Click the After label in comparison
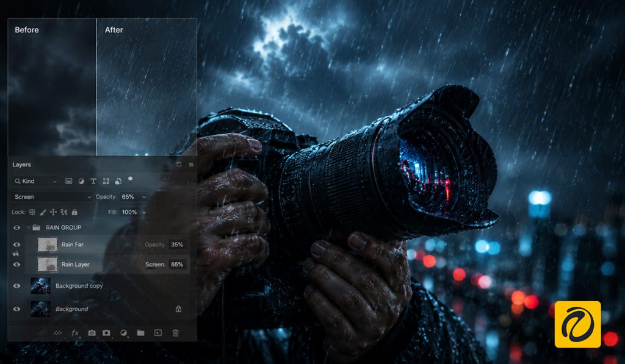Image resolution: width=625 pixels, height=364 pixels. [x=114, y=30]
